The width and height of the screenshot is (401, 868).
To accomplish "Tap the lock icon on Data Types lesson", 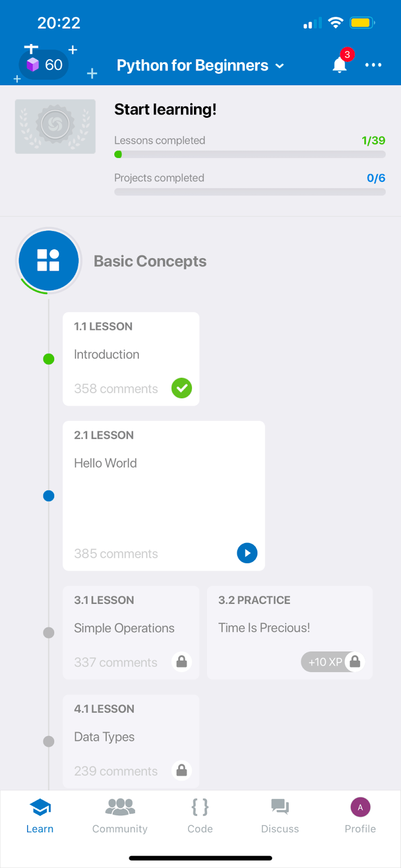I will click(x=182, y=770).
